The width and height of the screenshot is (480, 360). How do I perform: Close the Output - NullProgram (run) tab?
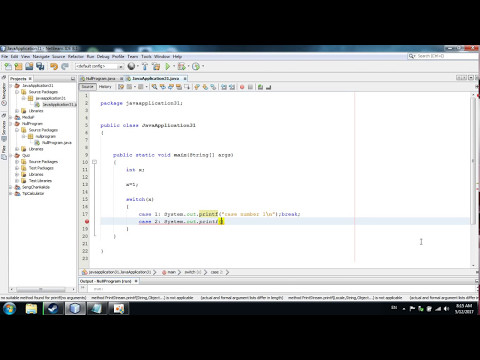[136, 281]
